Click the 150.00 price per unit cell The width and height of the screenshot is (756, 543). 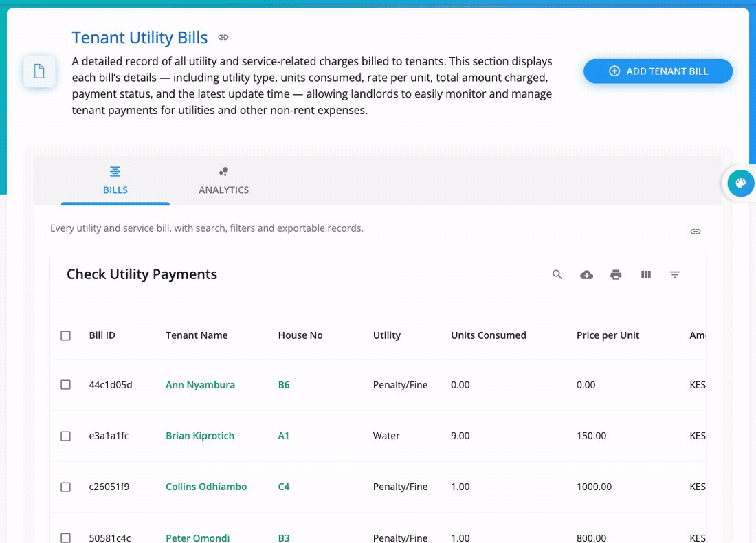pyautogui.click(x=591, y=436)
